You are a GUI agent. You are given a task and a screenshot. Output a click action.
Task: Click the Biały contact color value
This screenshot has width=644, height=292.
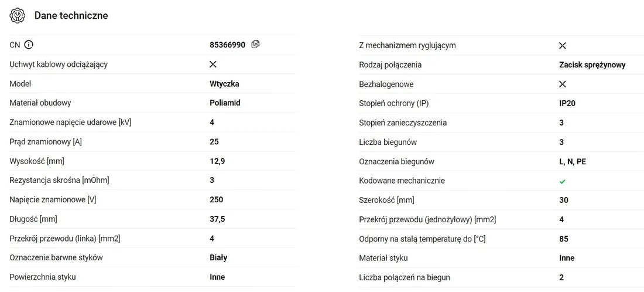218,258
